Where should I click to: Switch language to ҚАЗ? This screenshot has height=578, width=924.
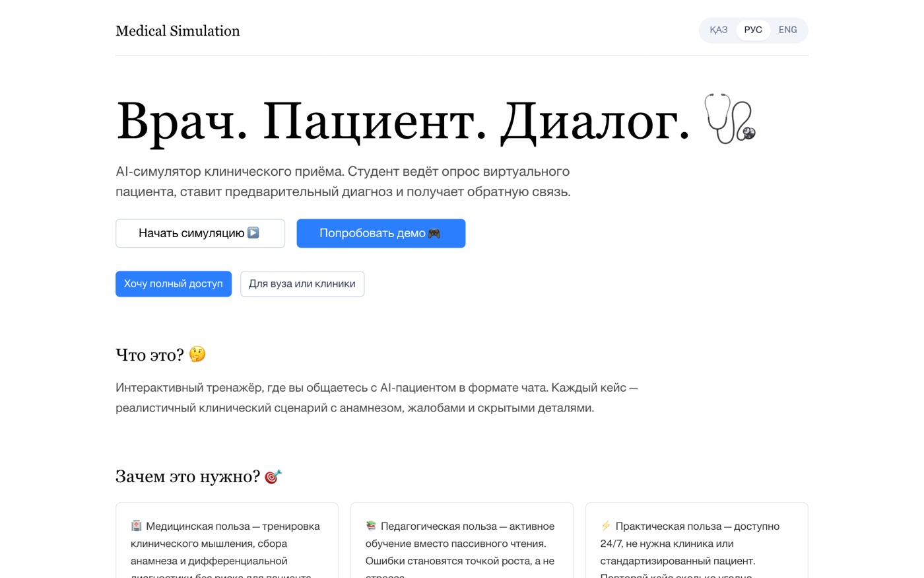click(718, 30)
